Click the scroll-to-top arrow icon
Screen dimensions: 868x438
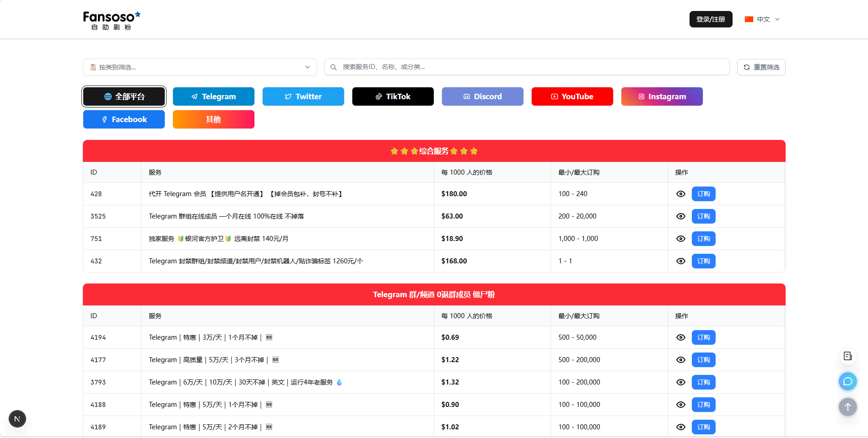tap(847, 407)
